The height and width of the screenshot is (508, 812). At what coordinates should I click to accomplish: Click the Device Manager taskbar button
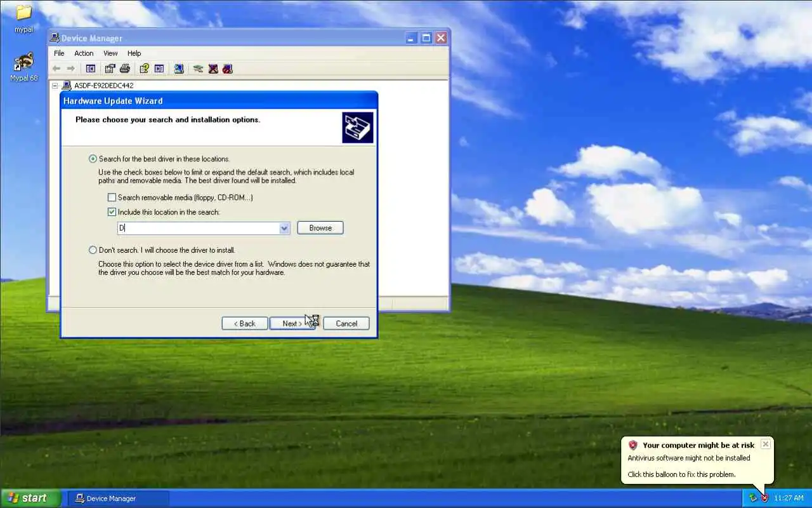(119, 498)
